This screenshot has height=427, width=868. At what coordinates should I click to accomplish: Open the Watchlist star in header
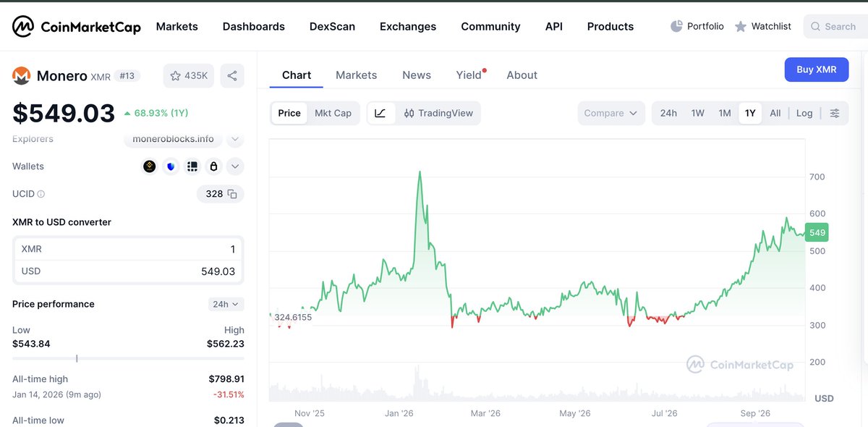741,26
